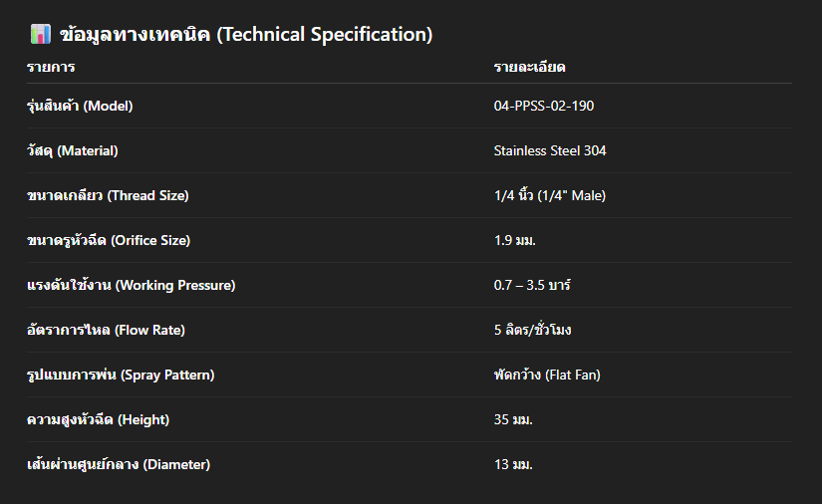Click the รายละเอียด column header
Viewport: 822px width, 504px height.
pyautogui.click(x=530, y=68)
